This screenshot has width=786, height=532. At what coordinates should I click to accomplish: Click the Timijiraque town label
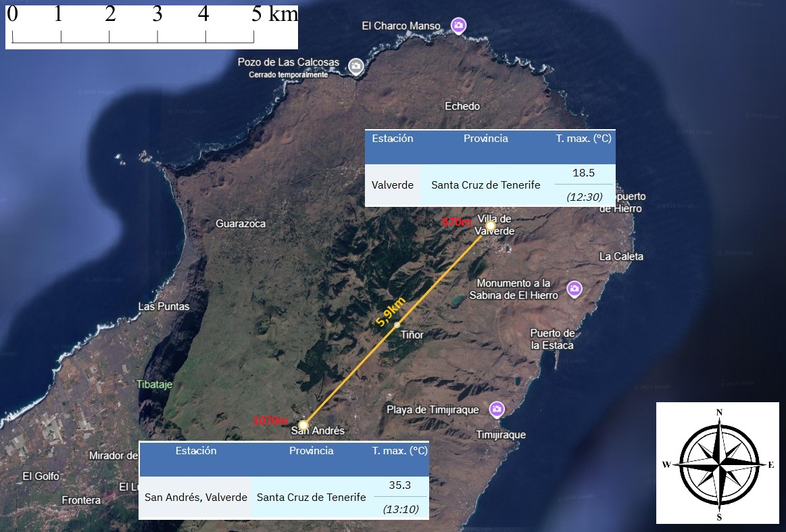pos(501,435)
